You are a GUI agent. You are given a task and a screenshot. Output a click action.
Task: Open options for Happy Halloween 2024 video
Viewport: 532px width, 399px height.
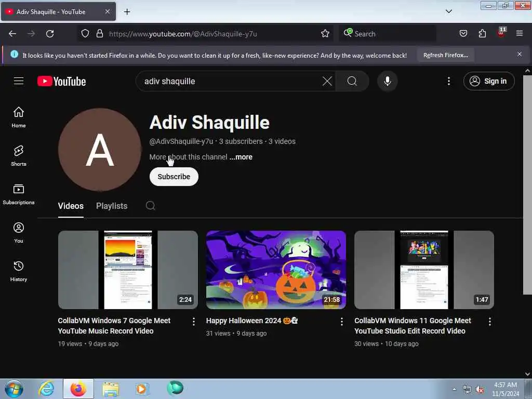[342, 322]
